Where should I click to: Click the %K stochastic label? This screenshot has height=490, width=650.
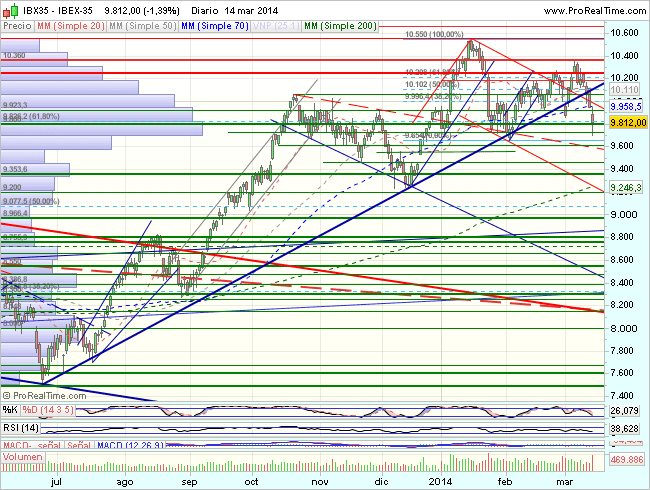pyautogui.click(x=10, y=410)
